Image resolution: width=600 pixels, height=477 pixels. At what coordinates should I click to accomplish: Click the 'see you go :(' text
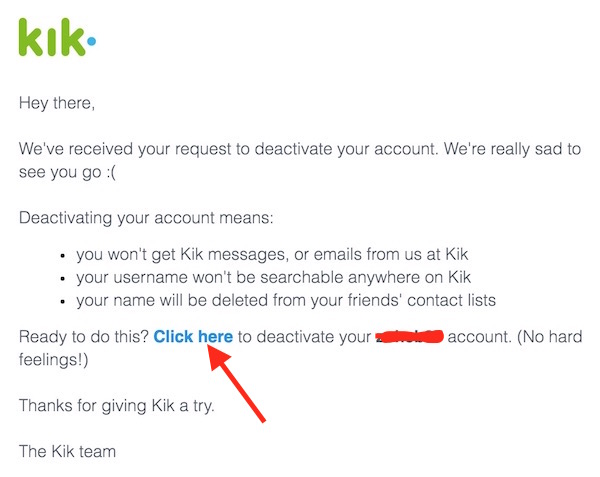pos(67,172)
